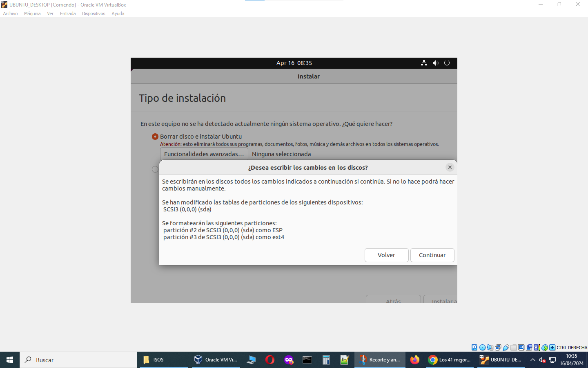Open the Dispositivos menu

(x=94, y=13)
